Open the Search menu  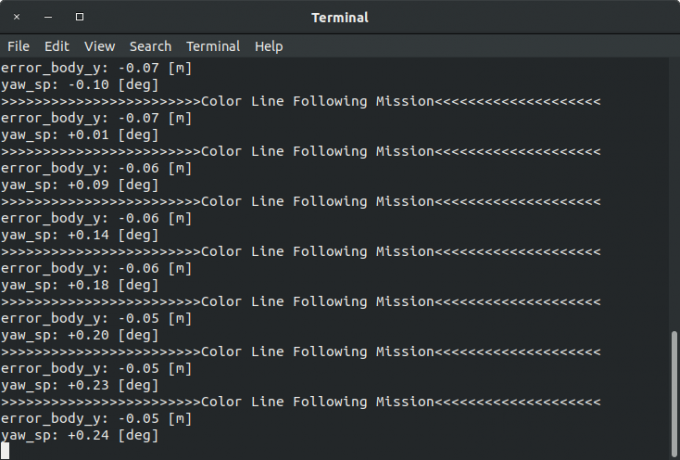(150, 46)
